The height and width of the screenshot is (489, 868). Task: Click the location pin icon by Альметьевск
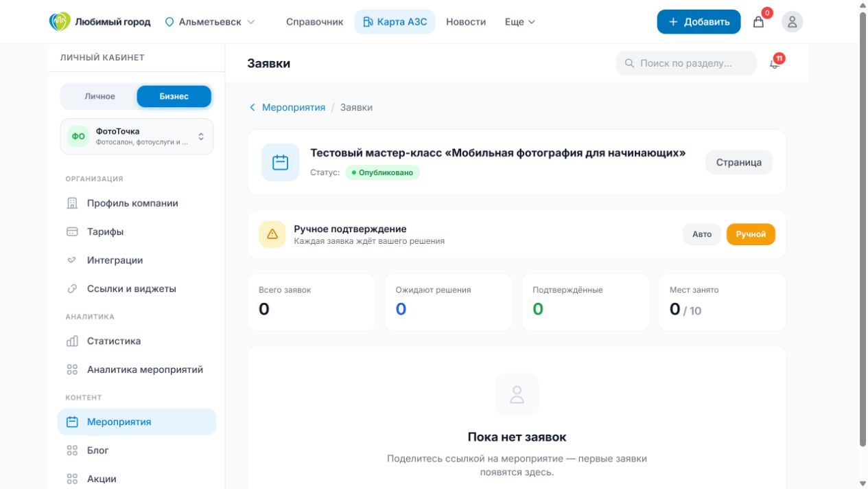coord(169,22)
